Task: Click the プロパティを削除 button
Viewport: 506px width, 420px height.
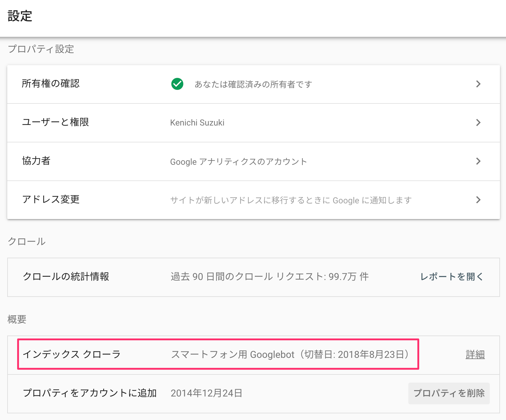Action: click(x=449, y=393)
